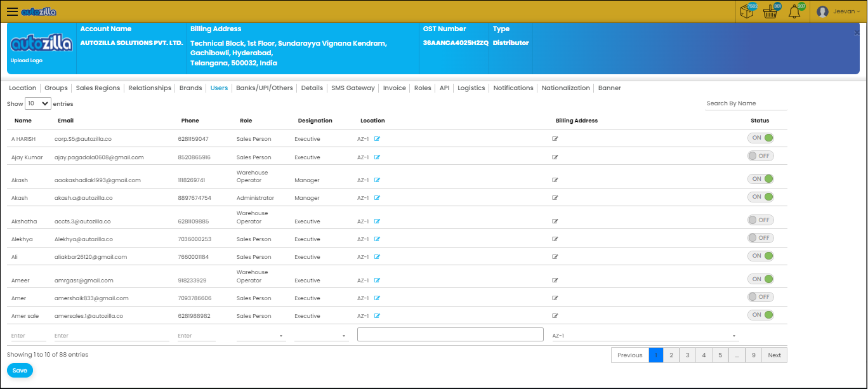Edit location for Akshatha
The image size is (868, 389).
coord(377,221)
